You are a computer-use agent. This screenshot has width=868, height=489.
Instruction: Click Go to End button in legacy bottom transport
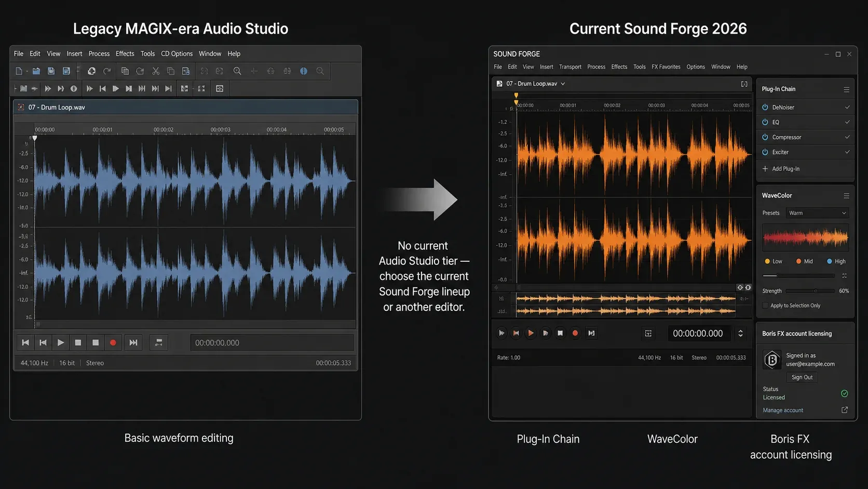pyautogui.click(x=133, y=342)
